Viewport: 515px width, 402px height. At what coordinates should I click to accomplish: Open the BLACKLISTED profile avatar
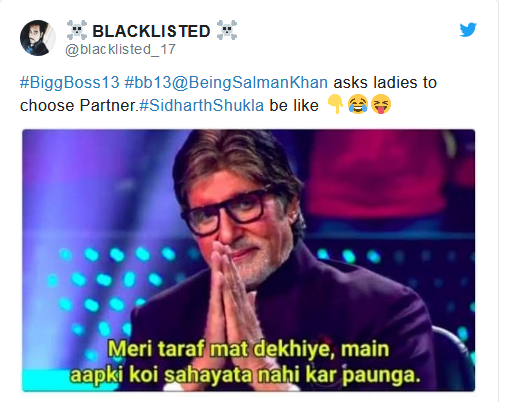click(x=38, y=38)
